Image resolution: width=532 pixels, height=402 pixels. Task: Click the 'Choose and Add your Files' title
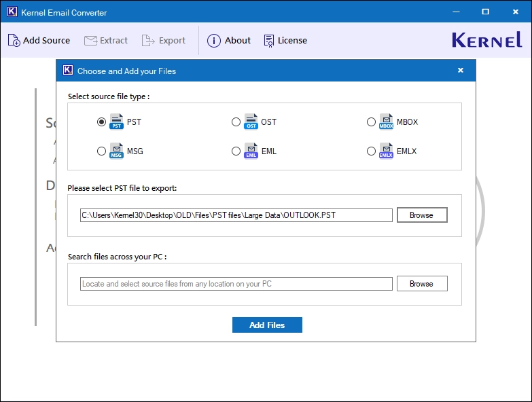click(126, 71)
